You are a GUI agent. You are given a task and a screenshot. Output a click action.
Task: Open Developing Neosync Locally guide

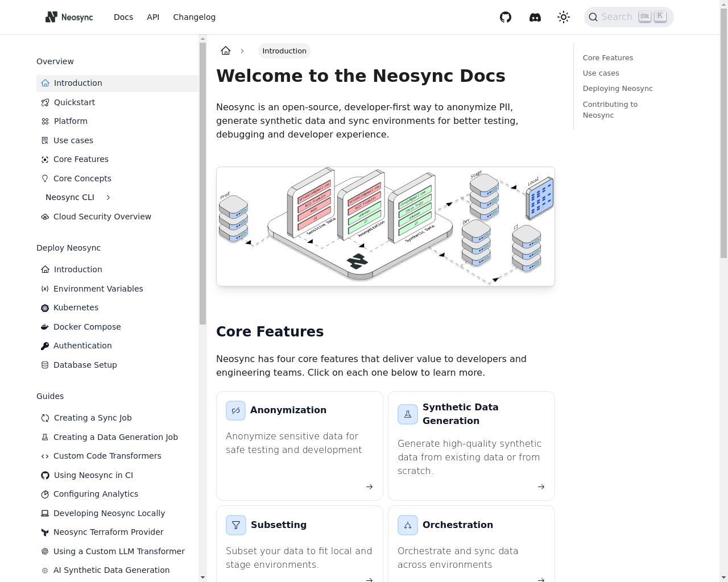109,513
